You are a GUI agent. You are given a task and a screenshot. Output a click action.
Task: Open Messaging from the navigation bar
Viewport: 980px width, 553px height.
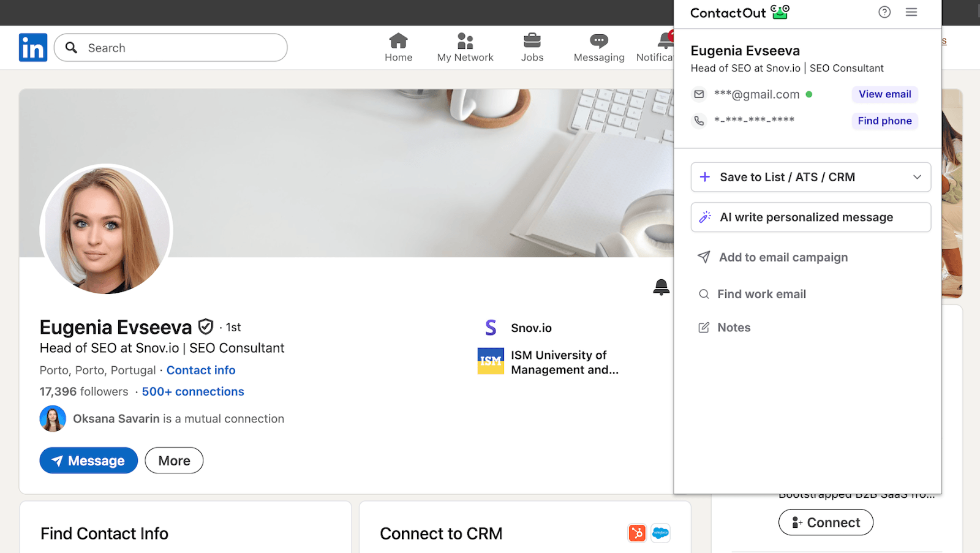(598, 48)
